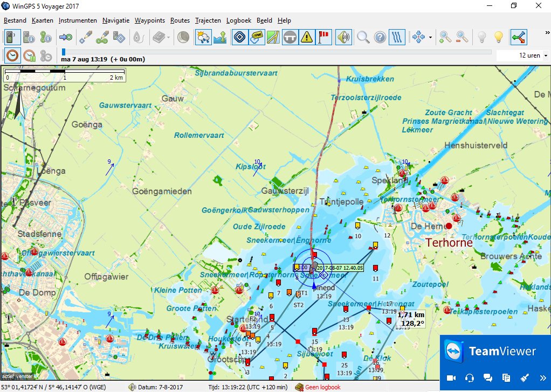Click the center-on-position arrows icon
551x392 pixels.
[418, 37]
